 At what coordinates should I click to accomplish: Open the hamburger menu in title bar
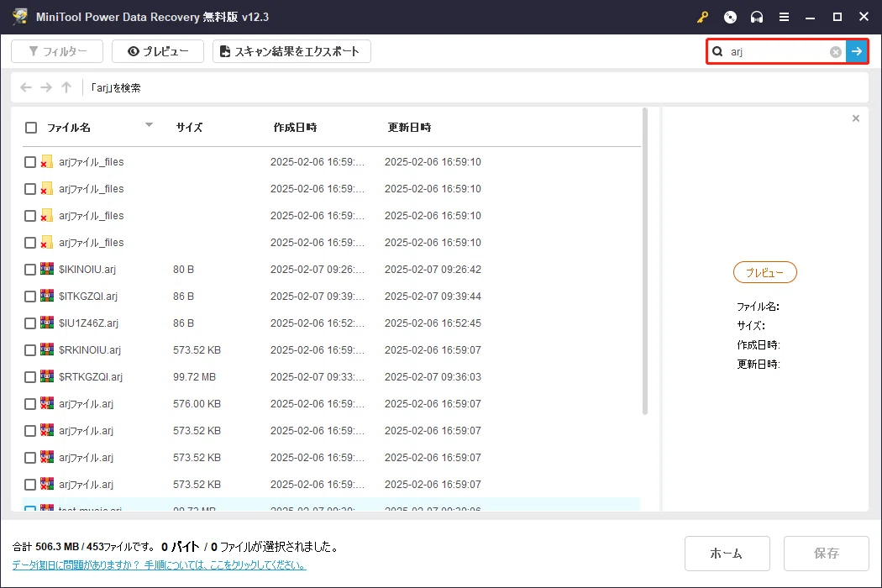(784, 17)
